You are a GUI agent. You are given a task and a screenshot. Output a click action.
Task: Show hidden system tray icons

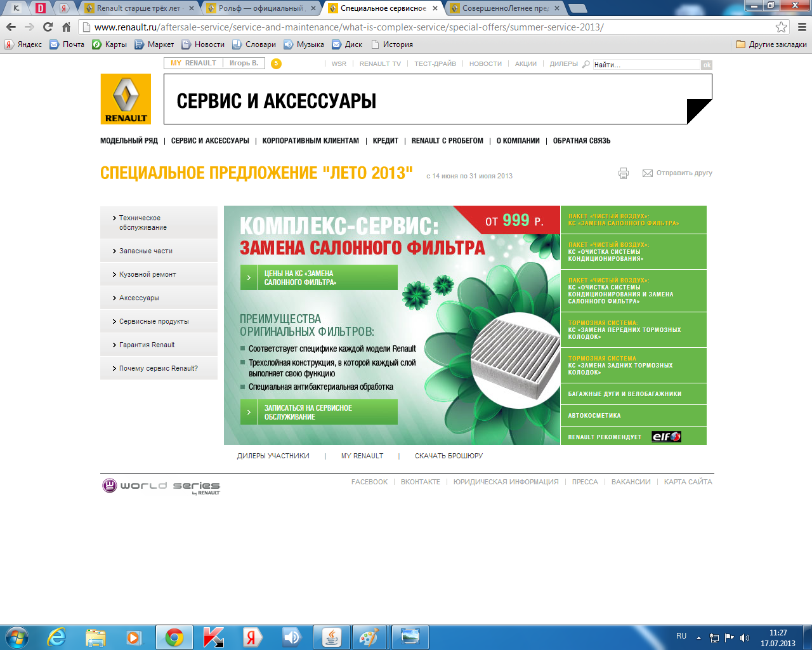tap(698, 637)
